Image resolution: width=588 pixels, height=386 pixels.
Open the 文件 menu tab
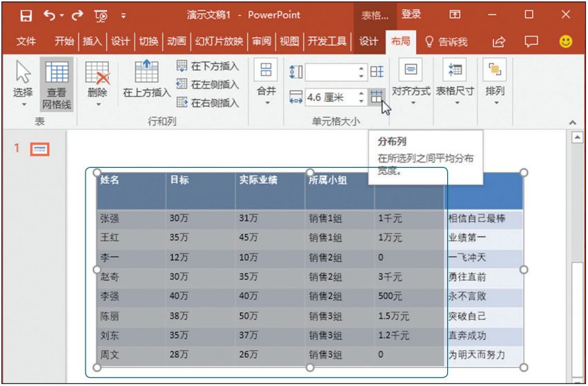coord(26,41)
